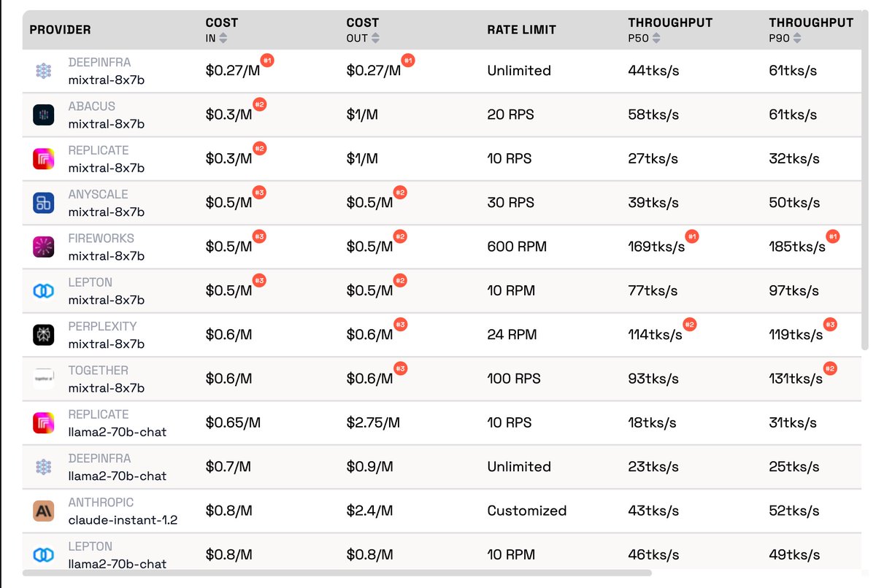Open the FIREWORKS provider name link
The height and width of the screenshot is (588, 876).
tap(101, 239)
